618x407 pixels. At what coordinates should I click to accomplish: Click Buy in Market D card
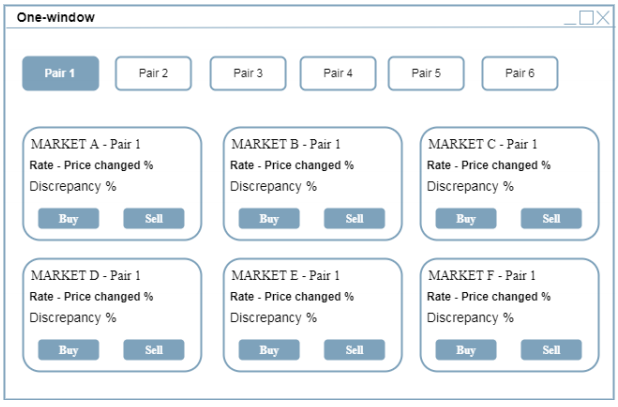click(68, 350)
